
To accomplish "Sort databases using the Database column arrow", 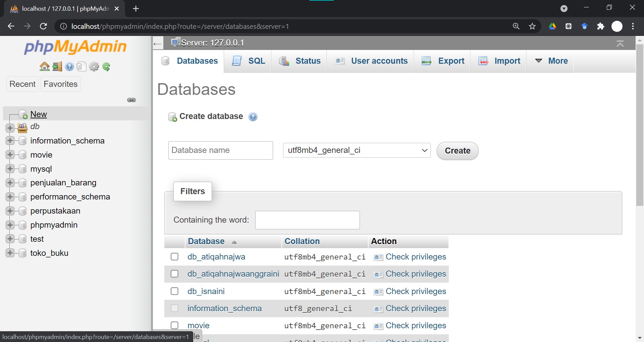I will pyautogui.click(x=234, y=242).
